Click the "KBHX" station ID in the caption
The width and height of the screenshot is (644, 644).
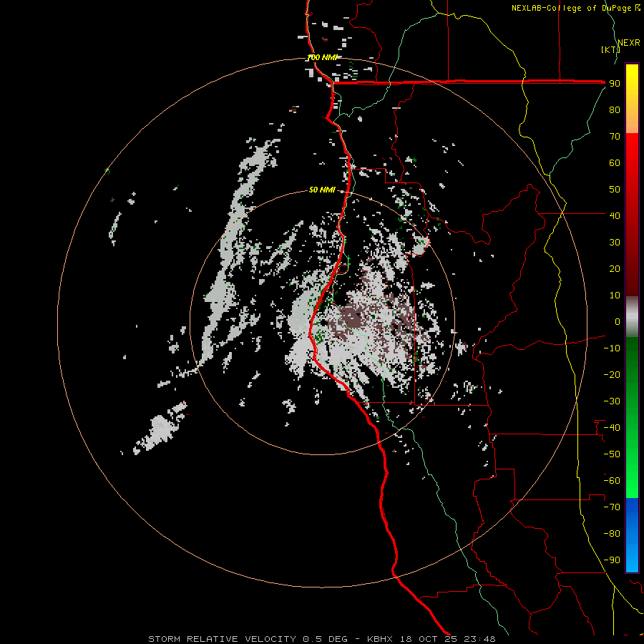click(379, 639)
